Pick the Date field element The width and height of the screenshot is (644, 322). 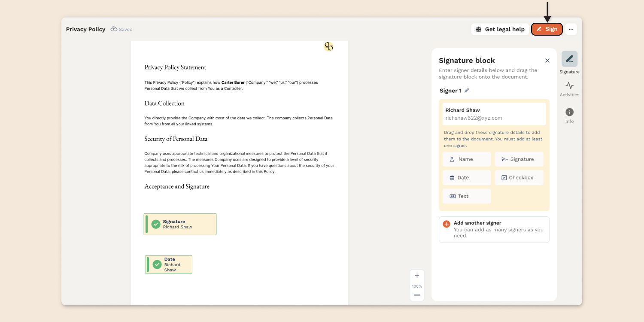click(x=467, y=177)
